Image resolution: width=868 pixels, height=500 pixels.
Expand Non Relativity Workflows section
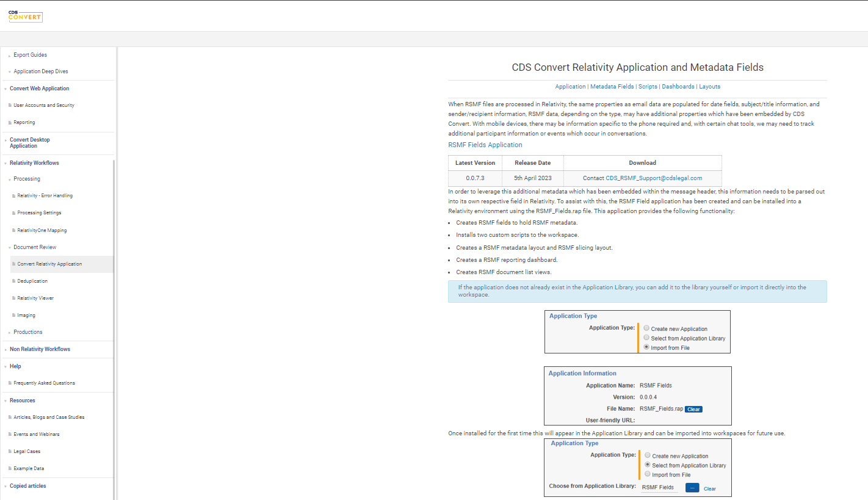(x=5, y=350)
